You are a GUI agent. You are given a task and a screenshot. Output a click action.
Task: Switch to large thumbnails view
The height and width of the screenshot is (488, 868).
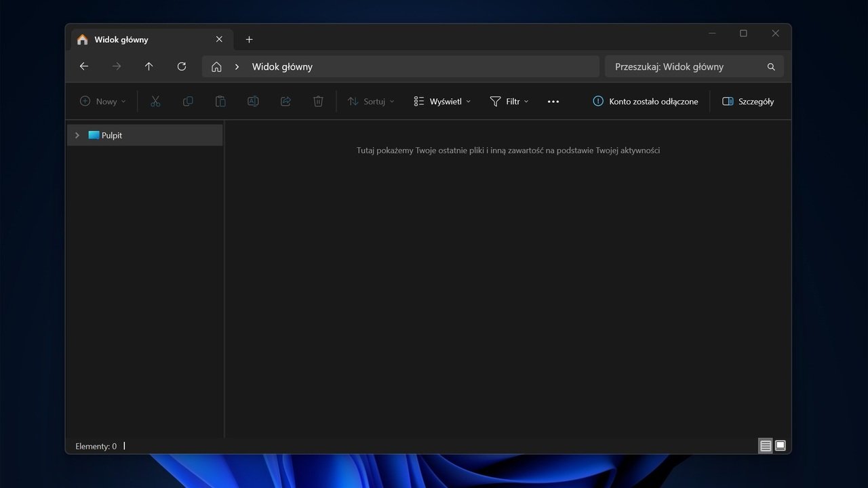780,445
